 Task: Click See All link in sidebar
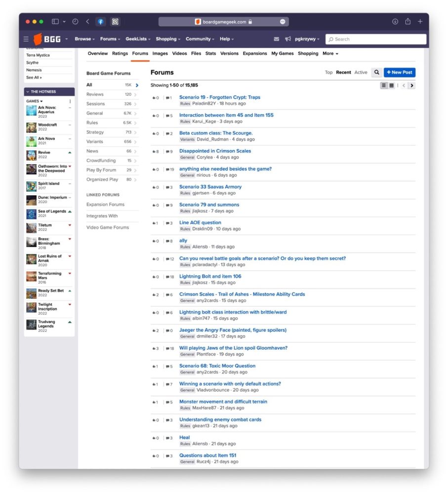34,78
